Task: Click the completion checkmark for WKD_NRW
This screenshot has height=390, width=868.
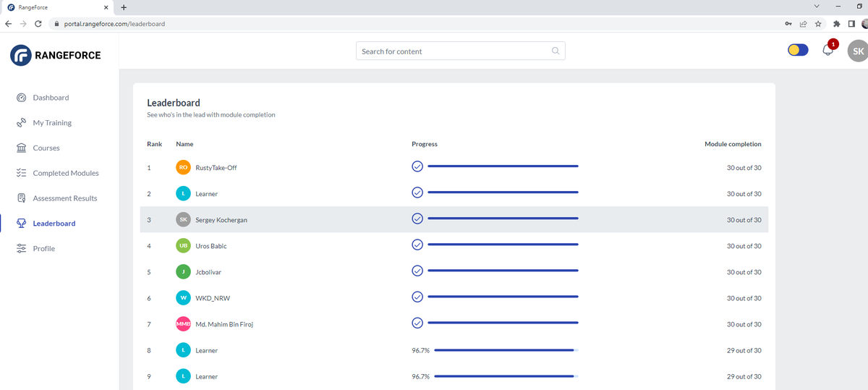Action: tap(417, 297)
